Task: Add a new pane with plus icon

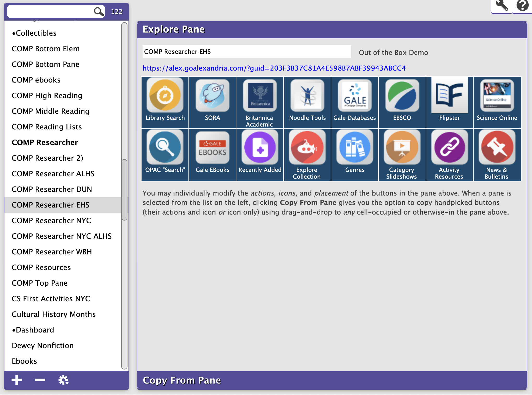Action: [x=17, y=380]
